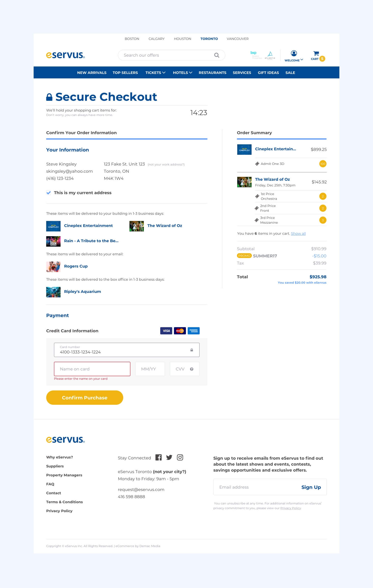Click the MasterCard icon

tap(180, 331)
